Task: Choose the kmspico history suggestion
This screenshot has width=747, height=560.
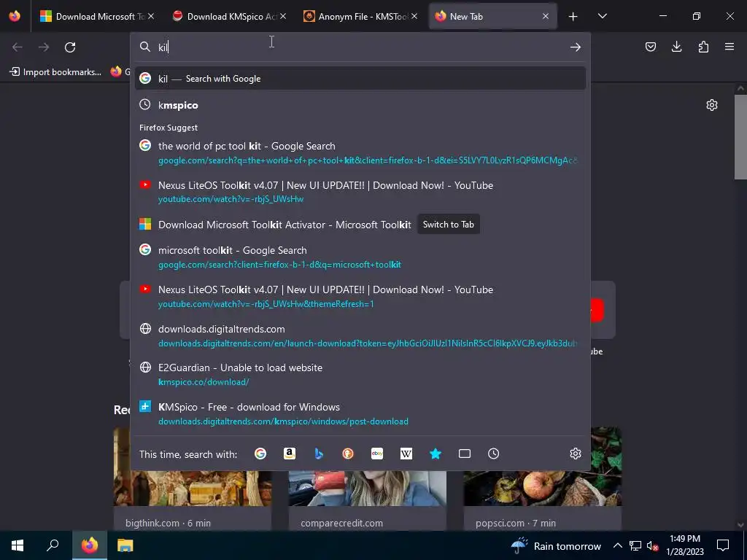Action: 360,105
